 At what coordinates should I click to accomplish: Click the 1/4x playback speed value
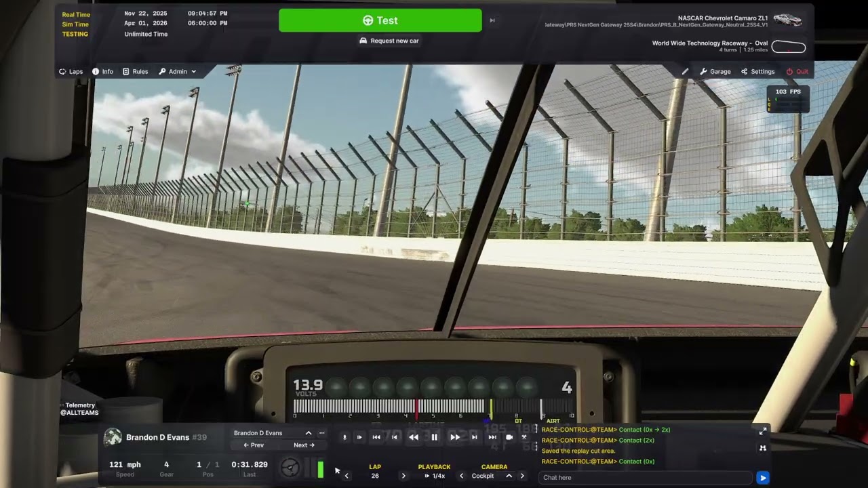[x=439, y=476]
